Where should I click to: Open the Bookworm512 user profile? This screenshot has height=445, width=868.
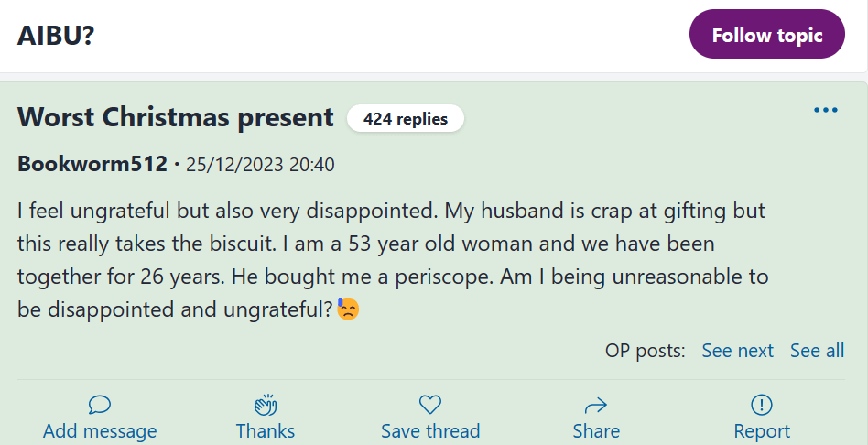click(x=92, y=165)
